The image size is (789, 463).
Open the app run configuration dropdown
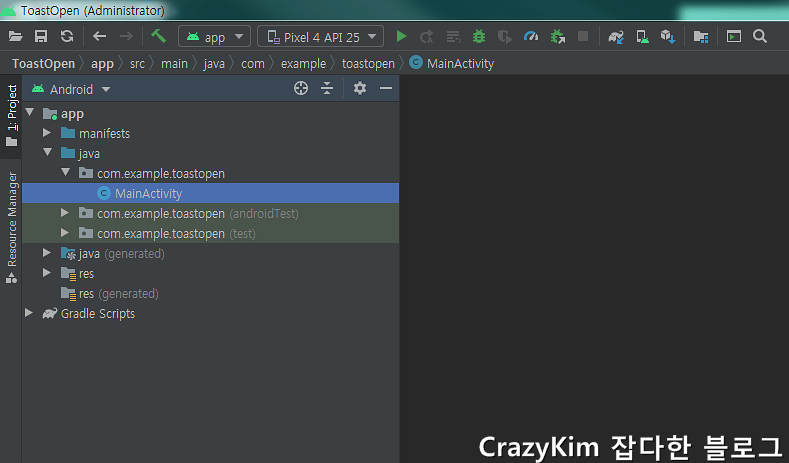click(214, 36)
